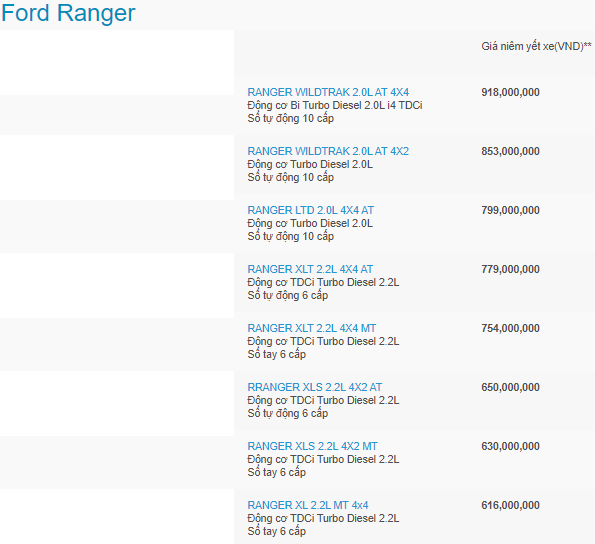This screenshot has width=595, height=544.
Task: Click 'Số tay 6 cấp' under XLT 4X4 MT
Action: coord(277,354)
